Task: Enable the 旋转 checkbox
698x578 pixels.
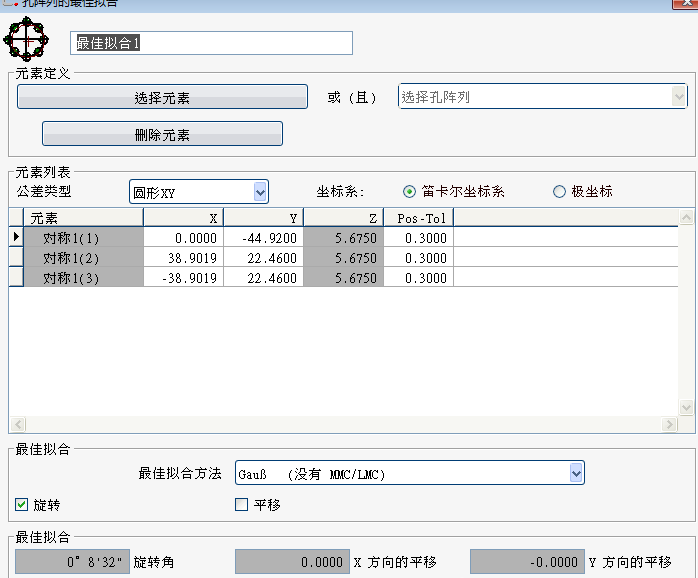Action: pos(22,505)
